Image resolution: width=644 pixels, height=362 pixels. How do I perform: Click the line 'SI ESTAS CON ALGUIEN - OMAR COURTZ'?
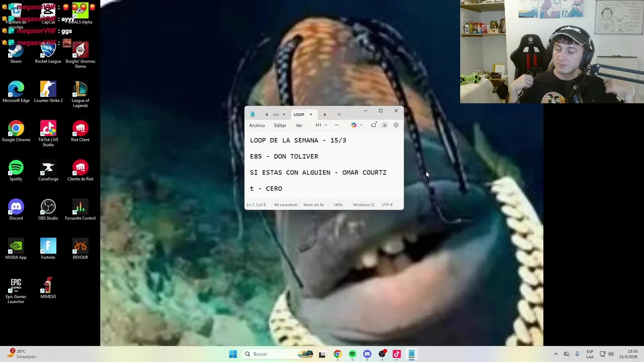(318, 172)
